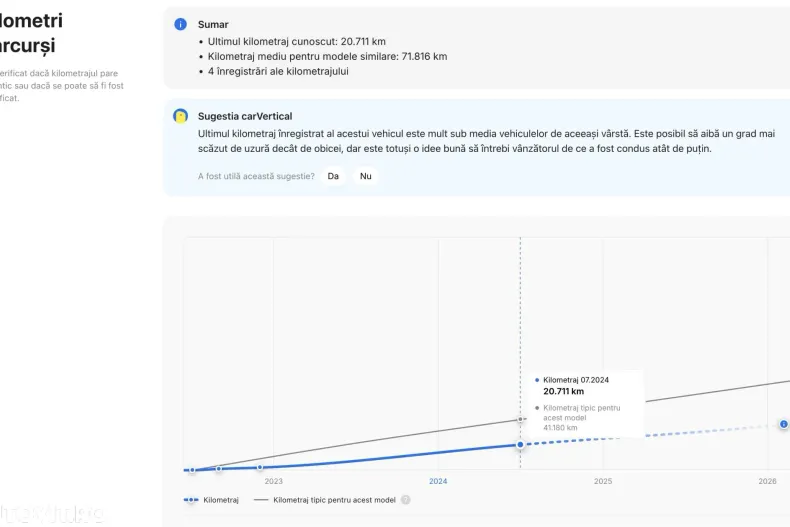Click the Sumar heading text
Viewport: 790px width, 527px height.
tap(212, 24)
